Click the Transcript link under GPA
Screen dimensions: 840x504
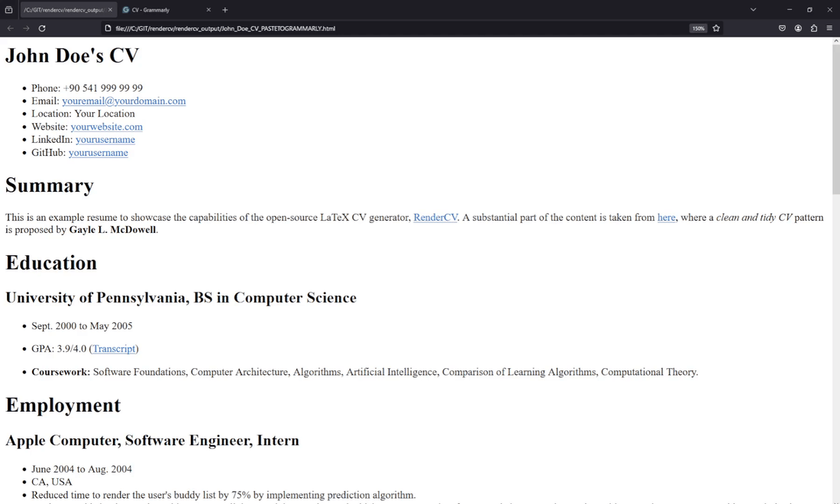click(114, 349)
